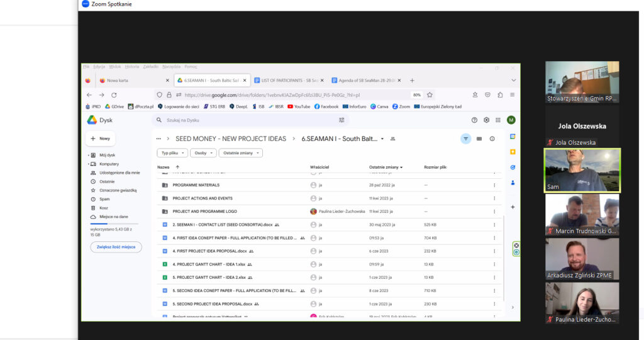Switch to Nowa karta tab
The image size is (644, 340).
coord(134,81)
